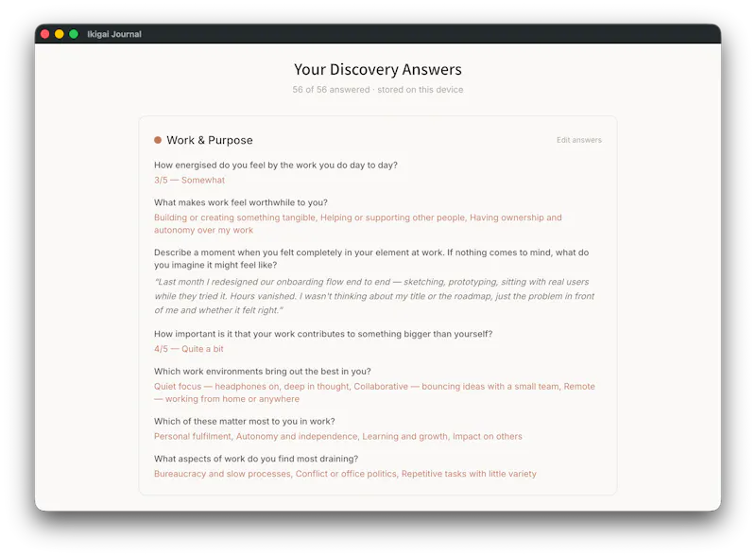Click the question about feeling energised by work
The image size is (756, 557).
pos(275,165)
